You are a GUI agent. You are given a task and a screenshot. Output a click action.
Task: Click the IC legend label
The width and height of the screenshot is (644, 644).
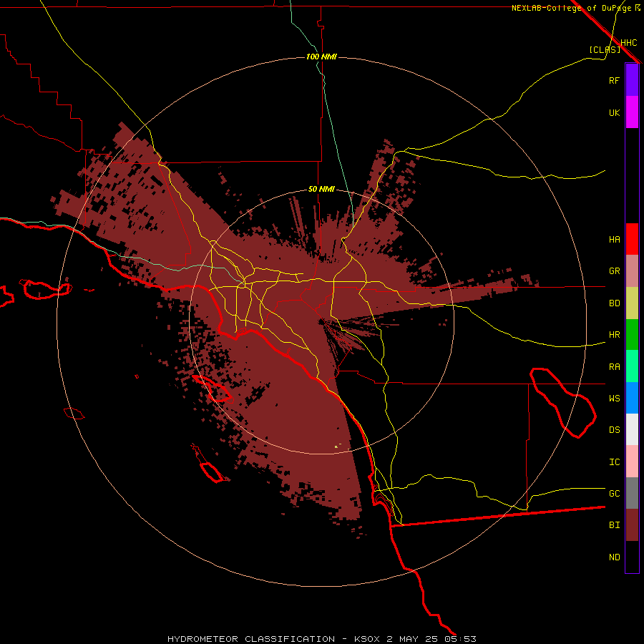tap(614, 462)
